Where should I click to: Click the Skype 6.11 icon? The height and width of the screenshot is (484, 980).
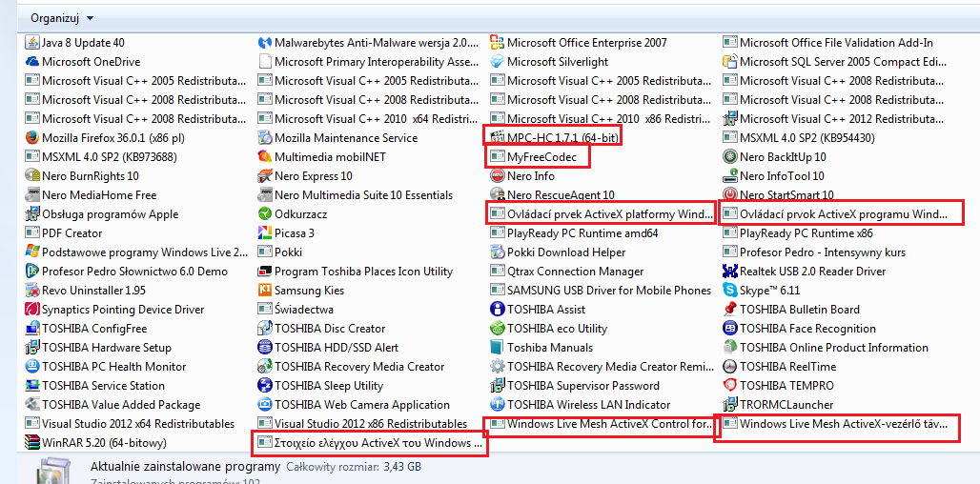click(x=730, y=291)
